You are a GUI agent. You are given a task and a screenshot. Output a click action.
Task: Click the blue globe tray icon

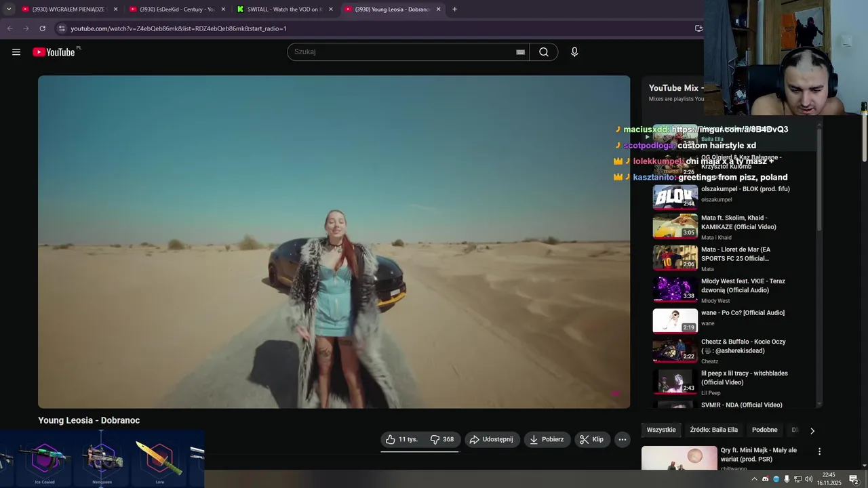(x=776, y=479)
